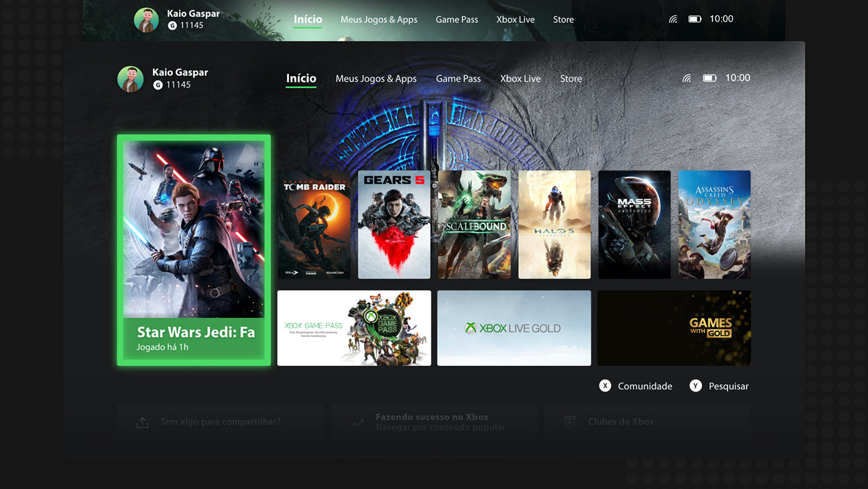Click the Jogado há 1h text
868x489 pixels.
162,348
